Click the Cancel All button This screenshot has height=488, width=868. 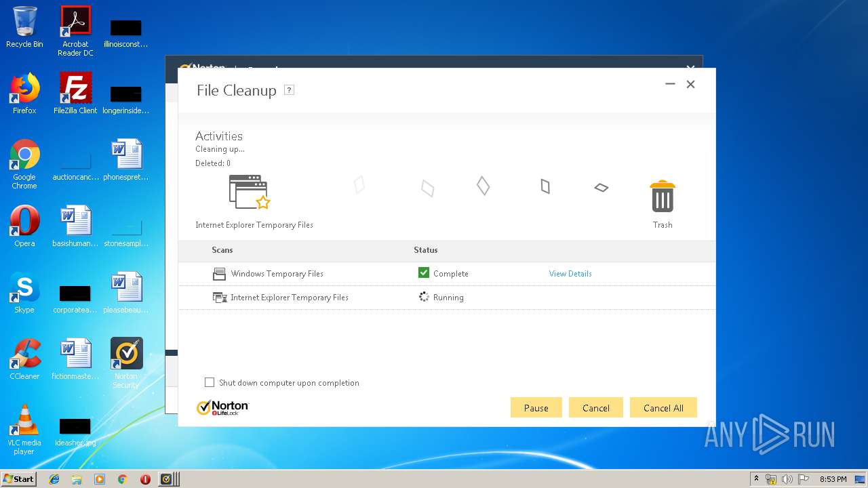point(663,407)
